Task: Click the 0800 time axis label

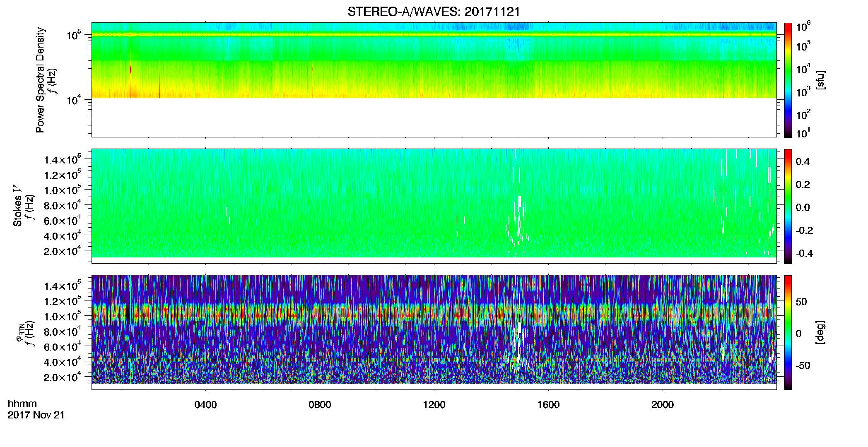Action: [320, 405]
